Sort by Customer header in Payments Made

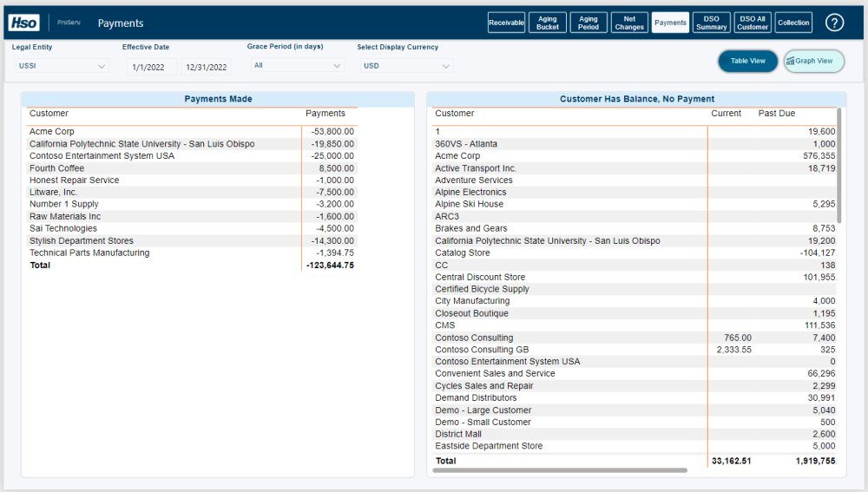[x=49, y=114]
